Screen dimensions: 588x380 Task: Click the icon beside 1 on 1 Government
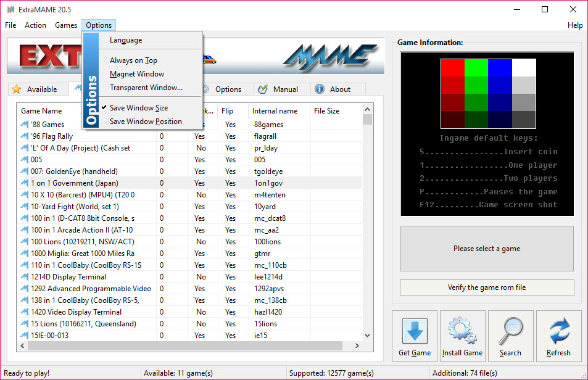point(25,183)
